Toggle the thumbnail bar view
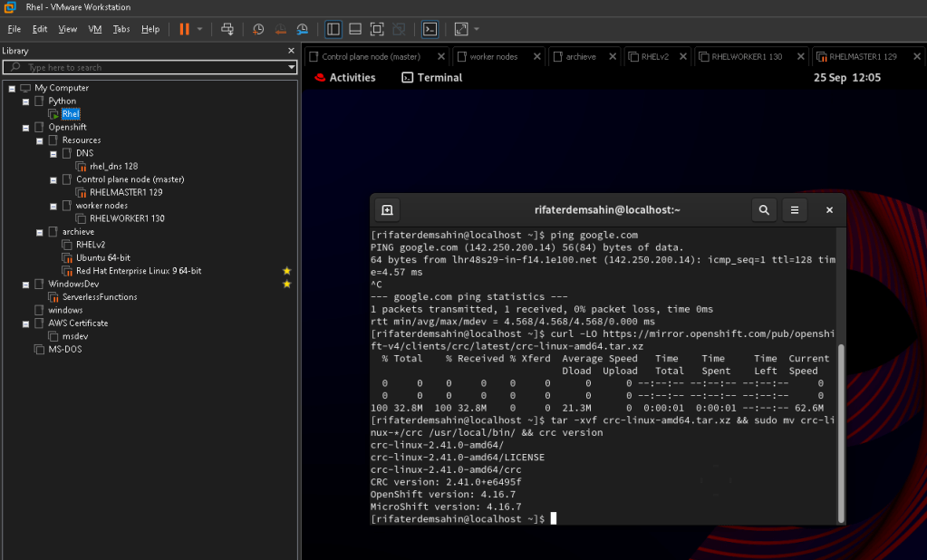This screenshot has width=927, height=560. click(355, 29)
